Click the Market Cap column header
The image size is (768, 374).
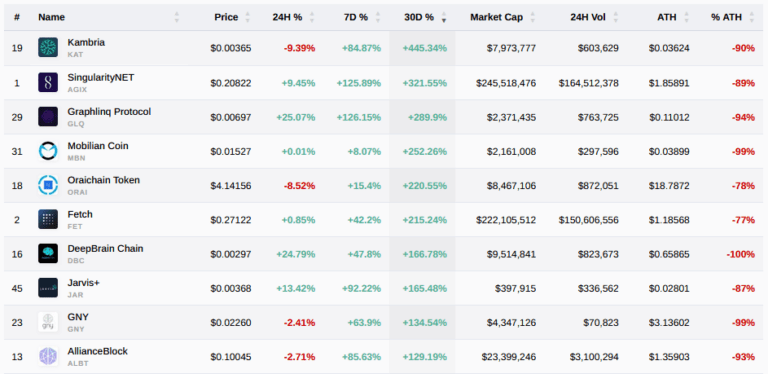pyautogui.click(x=496, y=17)
